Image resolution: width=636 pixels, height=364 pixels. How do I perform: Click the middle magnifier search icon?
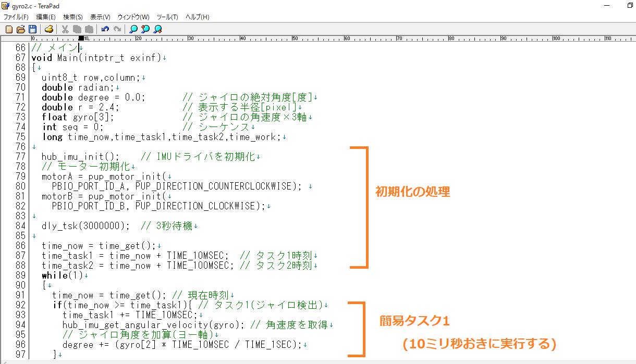pos(145,29)
